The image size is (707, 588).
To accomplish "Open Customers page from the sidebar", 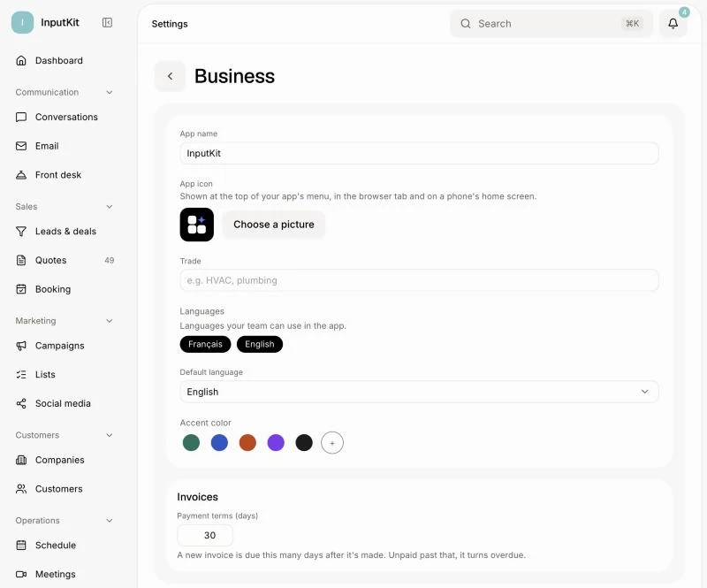I will (x=63, y=489).
